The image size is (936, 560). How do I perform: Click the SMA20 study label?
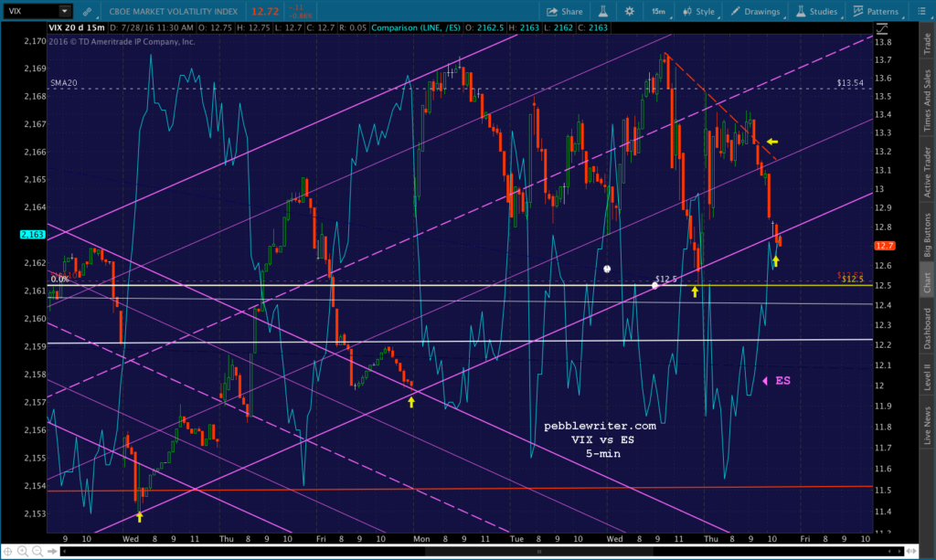click(64, 83)
